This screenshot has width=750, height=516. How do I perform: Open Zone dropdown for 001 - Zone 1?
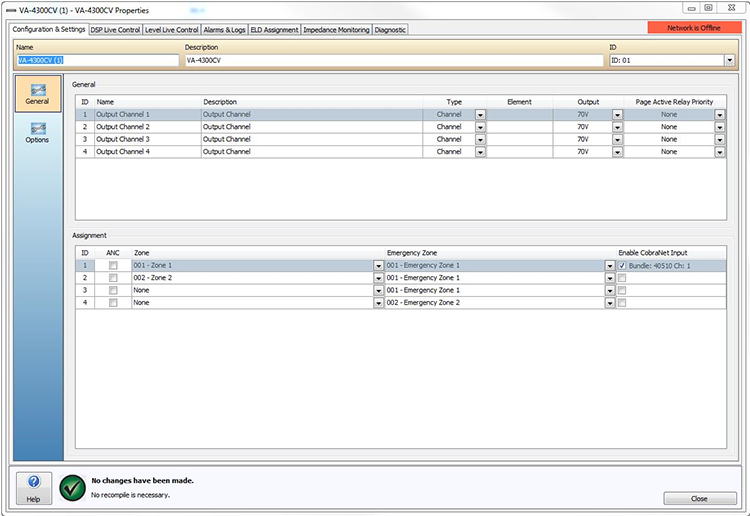378,266
